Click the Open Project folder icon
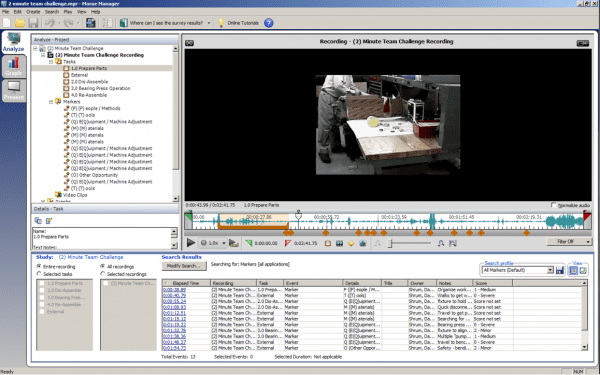Viewport: 600px width, 375px height. [x=20, y=23]
